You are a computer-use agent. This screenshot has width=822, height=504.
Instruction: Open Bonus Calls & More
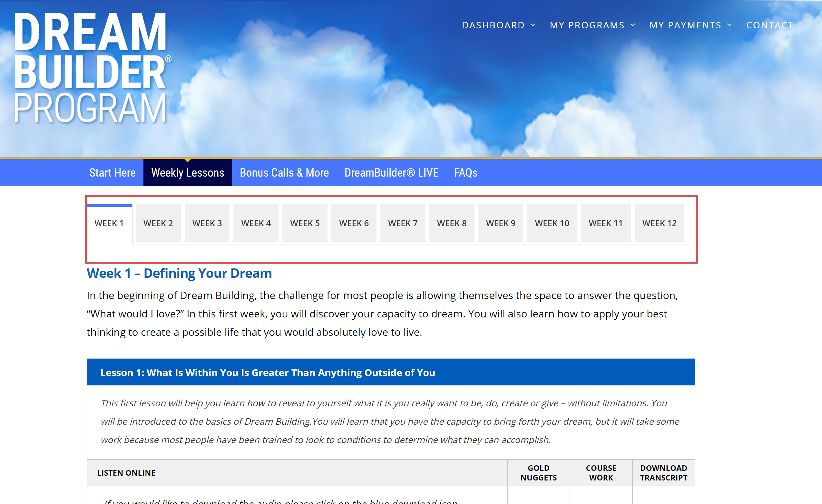[x=284, y=172]
